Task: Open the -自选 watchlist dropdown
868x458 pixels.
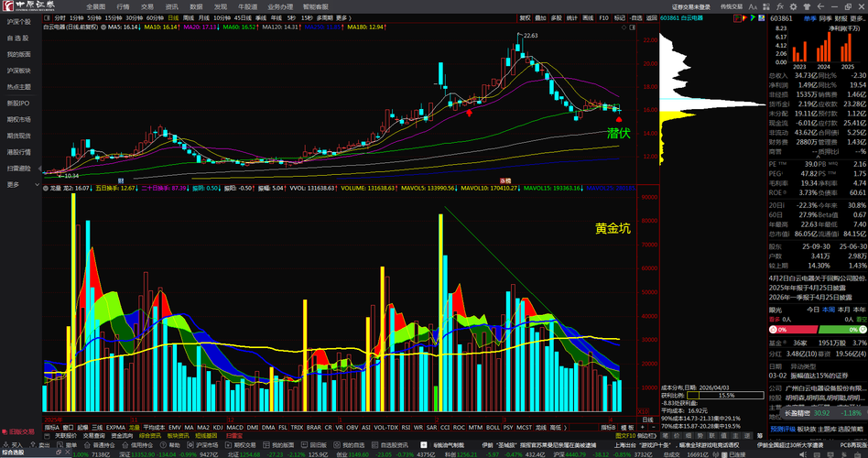Action: tap(636, 17)
